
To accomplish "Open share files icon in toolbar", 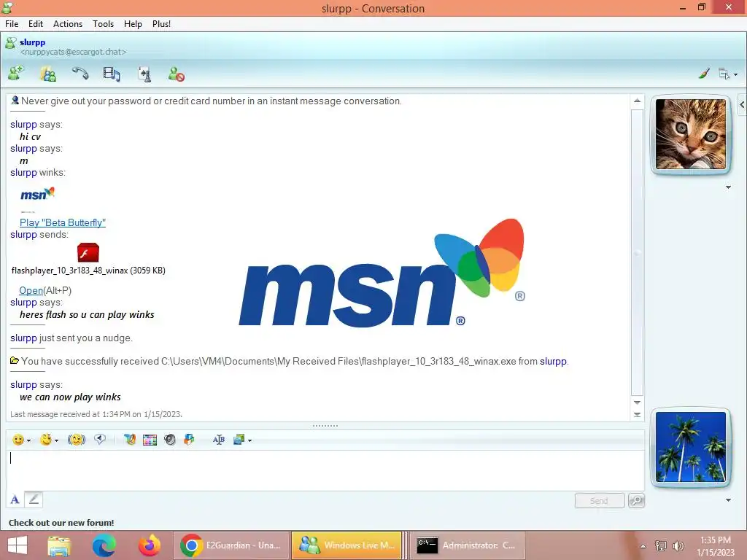I will pyautogui.click(x=48, y=74).
